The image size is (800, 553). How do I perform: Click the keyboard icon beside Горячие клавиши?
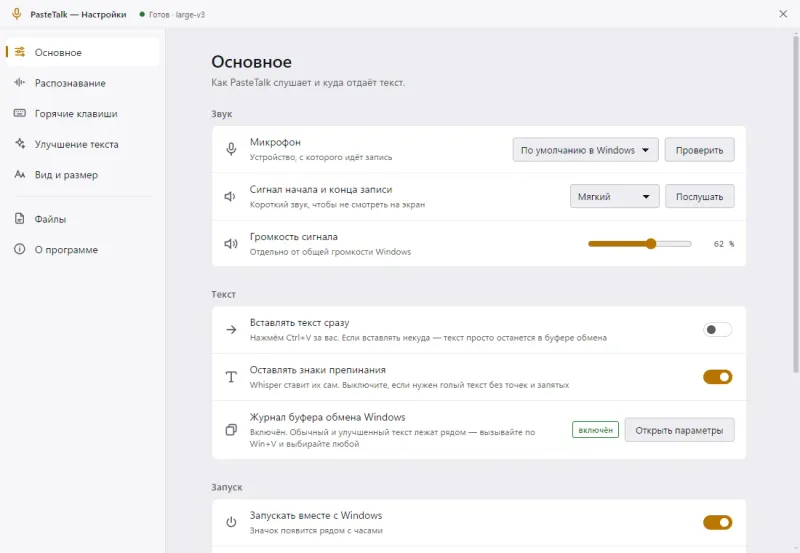[x=20, y=113]
